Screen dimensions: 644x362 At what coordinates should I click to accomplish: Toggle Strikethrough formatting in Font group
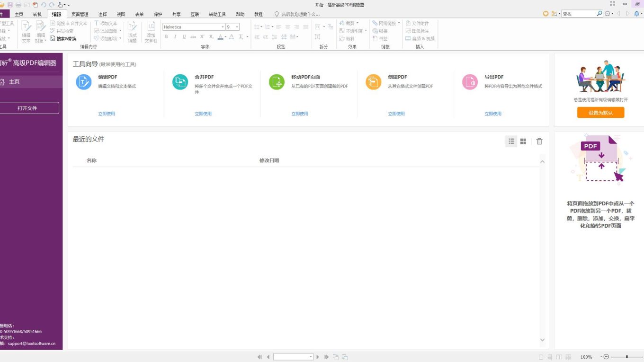pos(193,36)
